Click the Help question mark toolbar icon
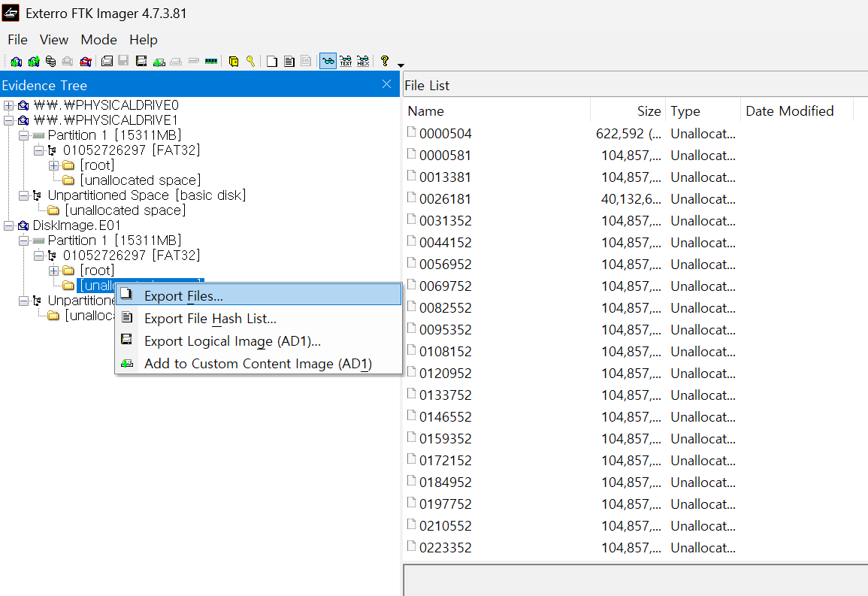 click(x=385, y=61)
